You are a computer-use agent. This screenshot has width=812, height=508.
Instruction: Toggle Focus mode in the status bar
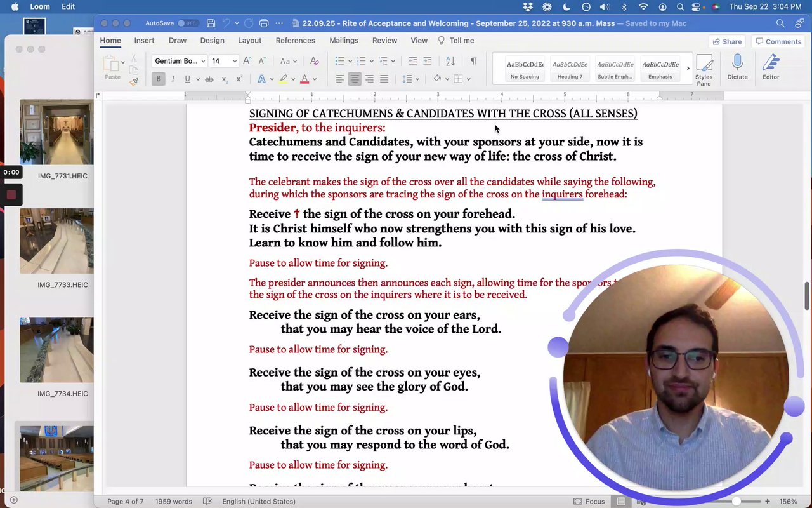[x=589, y=501]
